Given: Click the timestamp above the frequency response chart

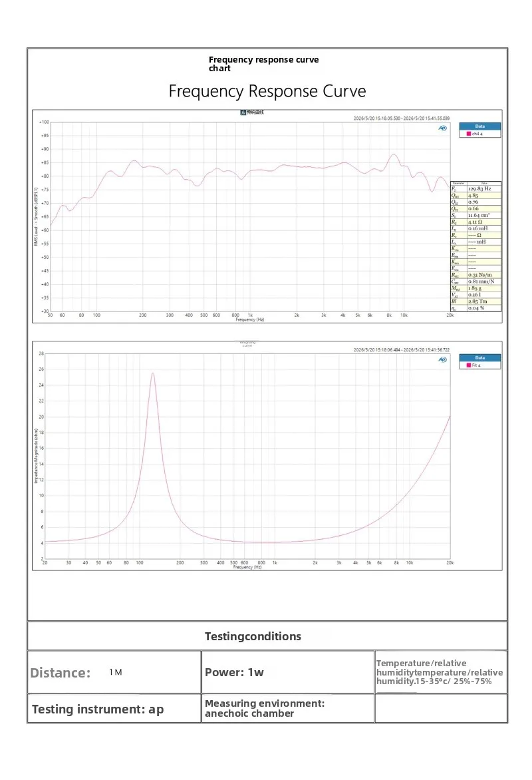Looking at the screenshot, I should pos(401,118).
